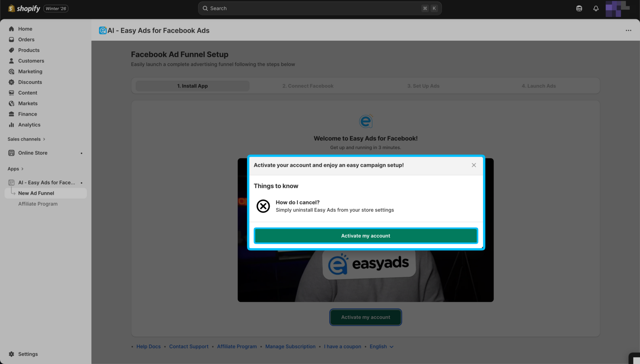This screenshot has width=640, height=364.
Task: Open Settings via the gear icon
Action: pos(12,354)
